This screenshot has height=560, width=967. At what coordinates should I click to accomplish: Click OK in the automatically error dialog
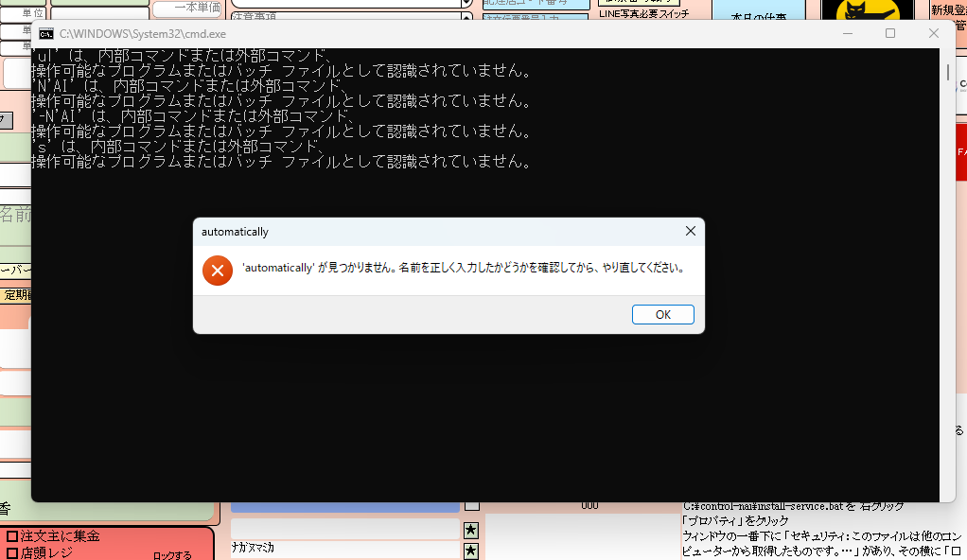pos(663,315)
